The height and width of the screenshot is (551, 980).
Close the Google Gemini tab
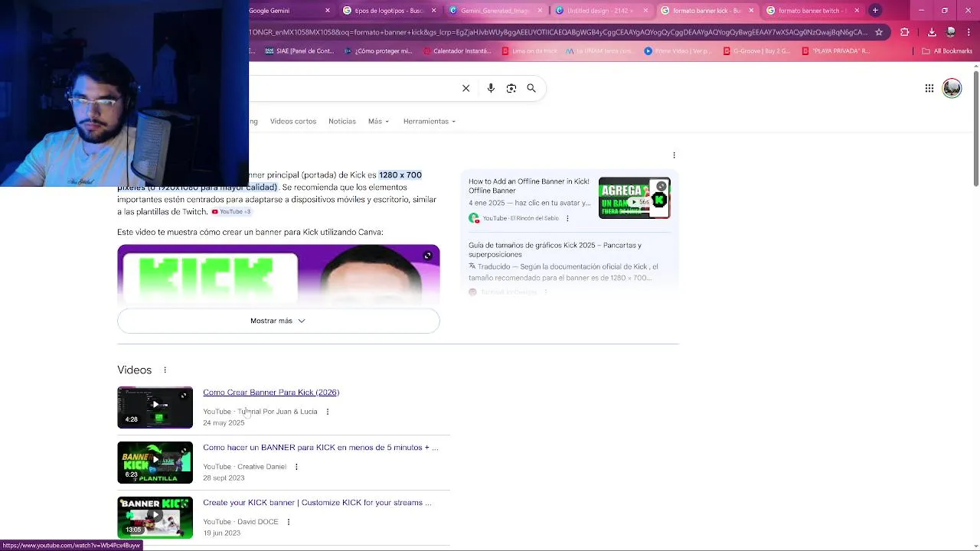[328, 11]
